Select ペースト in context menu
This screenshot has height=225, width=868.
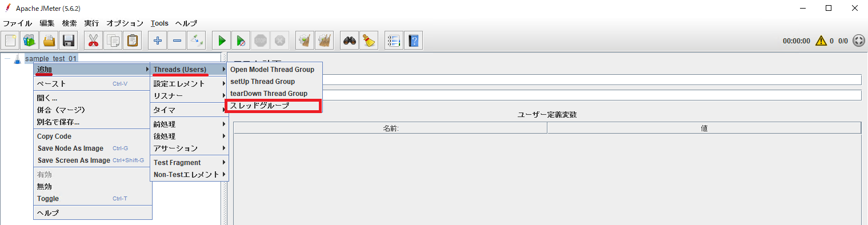[x=93, y=83]
